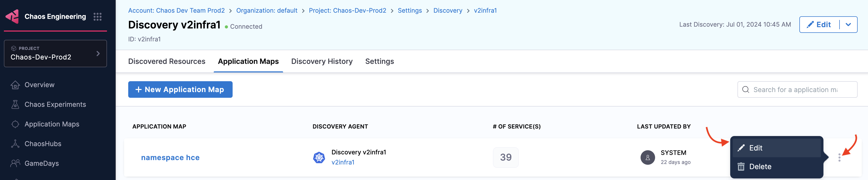Navigate to ChaosHubs in sidebar
The width and height of the screenshot is (868, 180).
click(43, 144)
